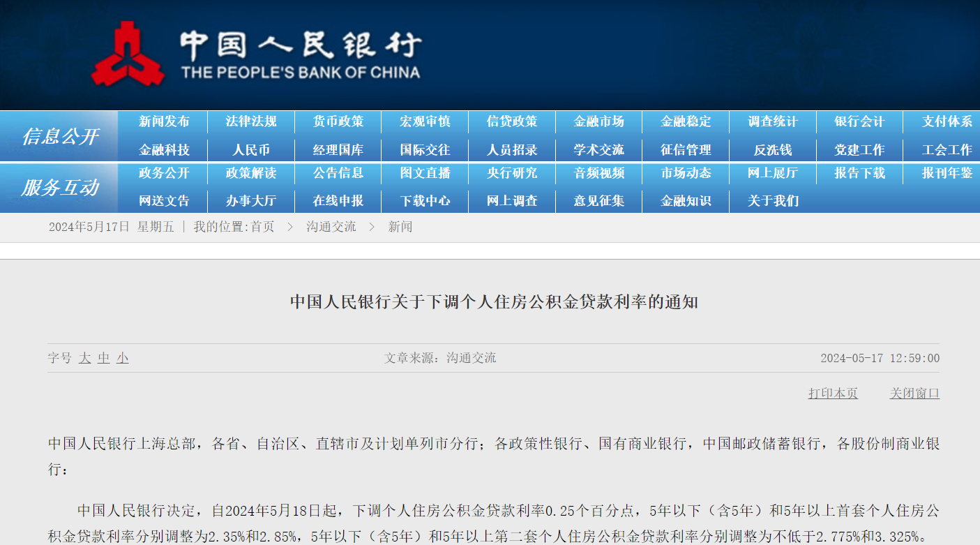Screen dimensions: 980x545
Task: Open 音频视频 under 服务互动
Action: pyautogui.click(x=598, y=173)
